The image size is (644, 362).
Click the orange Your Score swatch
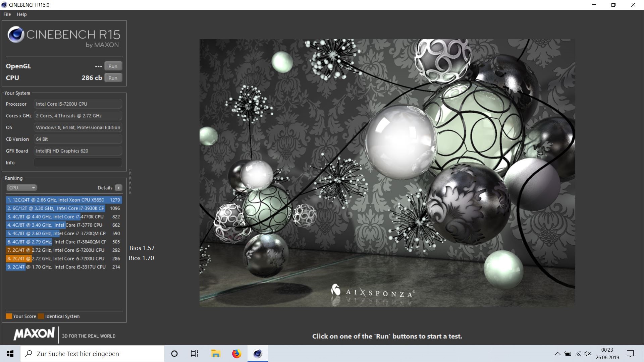pyautogui.click(x=9, y=316)
